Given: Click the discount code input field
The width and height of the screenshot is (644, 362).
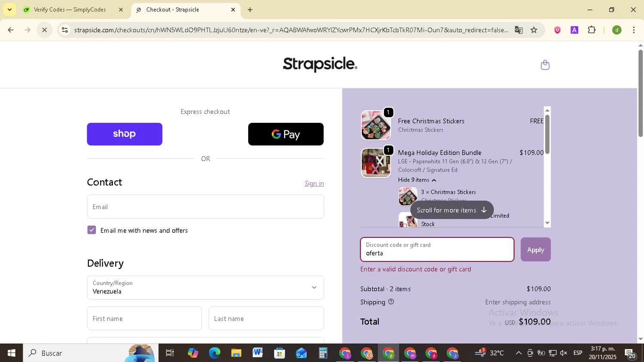Looking at the screenshot, I should (x=437, y=249).
